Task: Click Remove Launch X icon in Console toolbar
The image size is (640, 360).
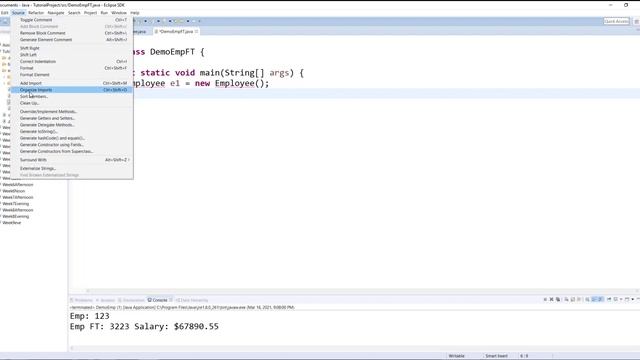Action: point(551,300)
